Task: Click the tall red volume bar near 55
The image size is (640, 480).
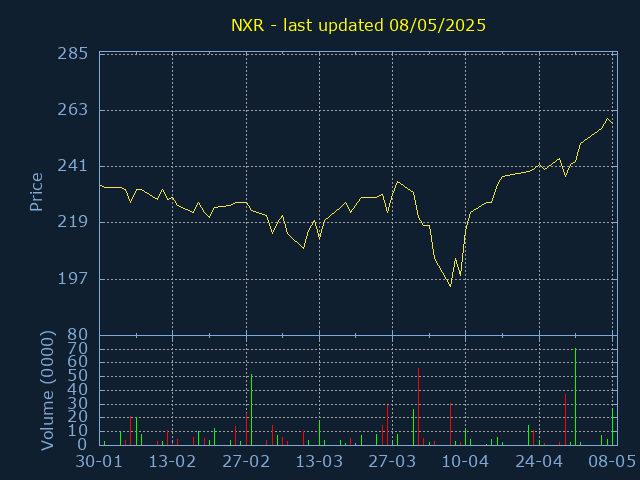Action: 418,407
